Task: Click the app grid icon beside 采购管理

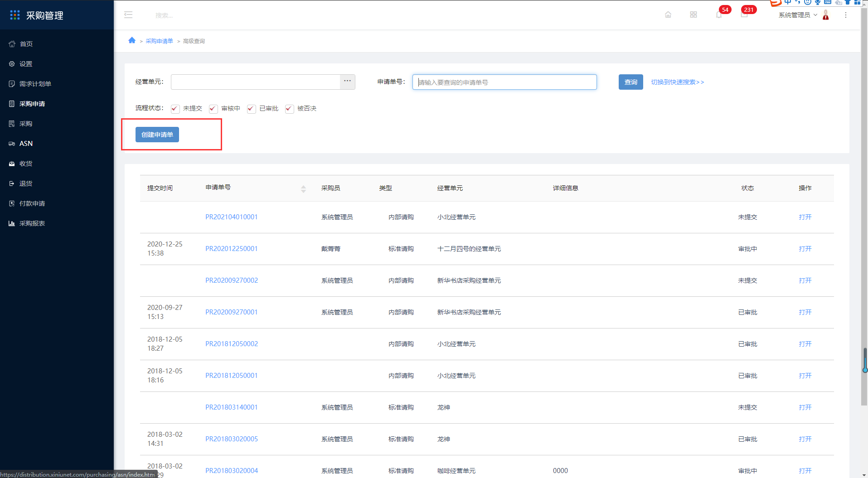Action: [x=15, y=15]
